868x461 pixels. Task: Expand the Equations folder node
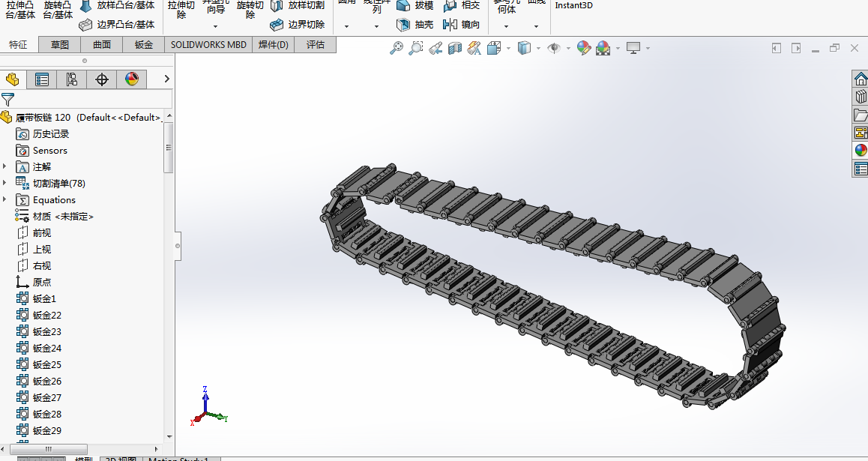5,199
